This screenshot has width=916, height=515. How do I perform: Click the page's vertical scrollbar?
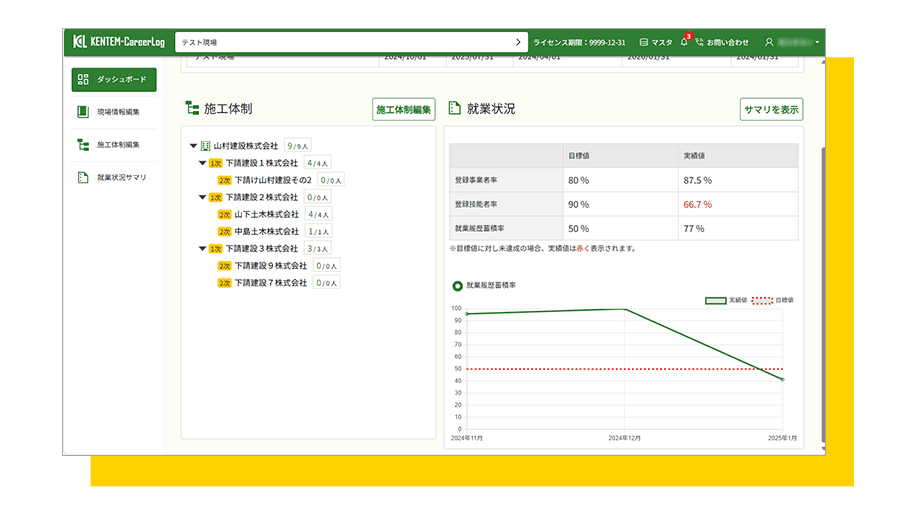point(822,250)
